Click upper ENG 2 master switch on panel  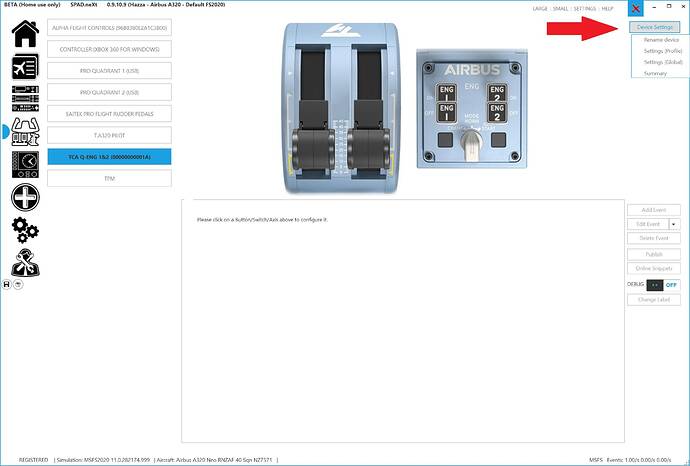pyautogui.click(x=497, y=93)
